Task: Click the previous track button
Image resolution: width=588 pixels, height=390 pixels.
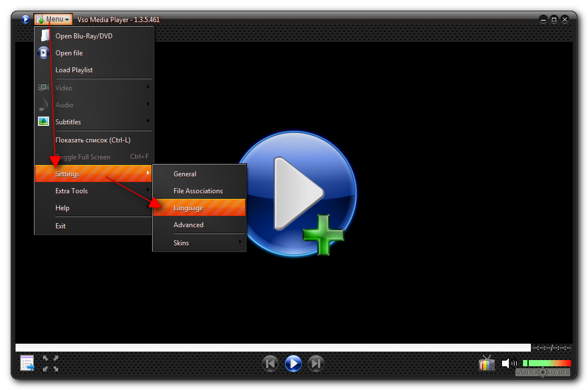Action: [x=270, y=363]
